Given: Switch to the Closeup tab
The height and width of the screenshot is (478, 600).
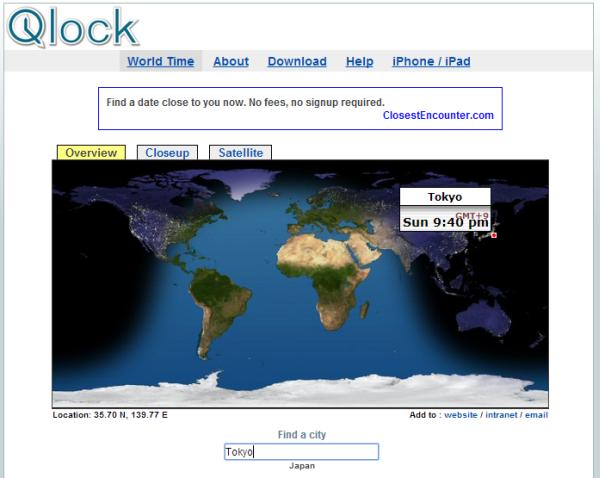Looking at the screenshot, I should point(167,152).
